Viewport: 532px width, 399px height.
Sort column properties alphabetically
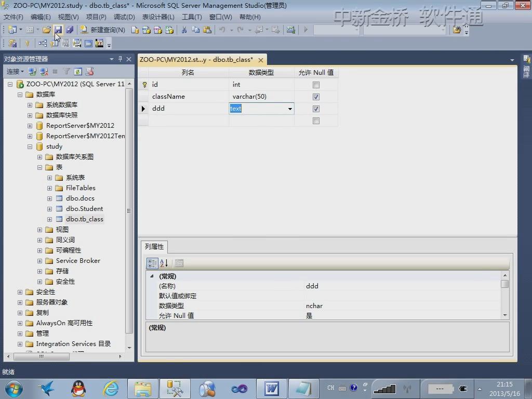tap(164, 263)
